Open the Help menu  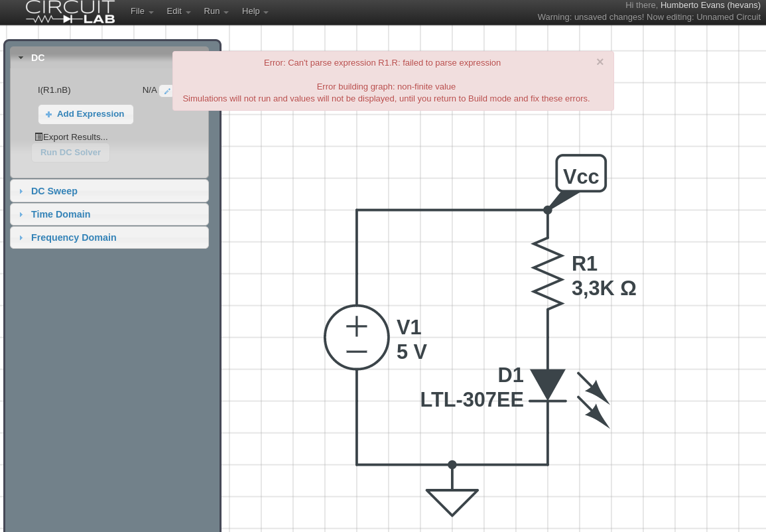point(255,11)
